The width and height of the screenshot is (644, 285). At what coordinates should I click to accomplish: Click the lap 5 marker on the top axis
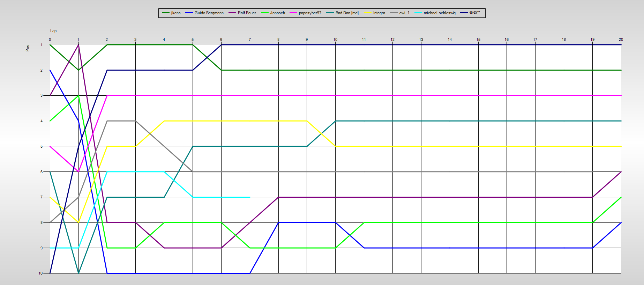193,39
